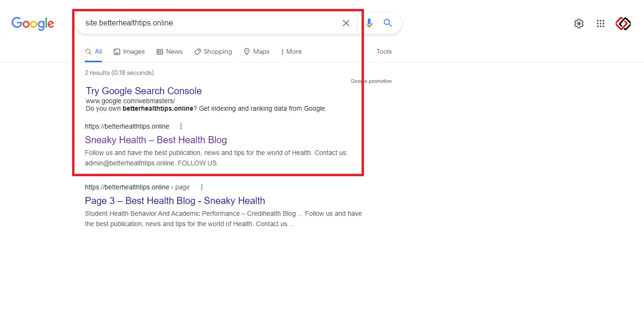Open Settings gear icon
The height and width of the screenshot is (310, 644).
(x=579, y=24)
